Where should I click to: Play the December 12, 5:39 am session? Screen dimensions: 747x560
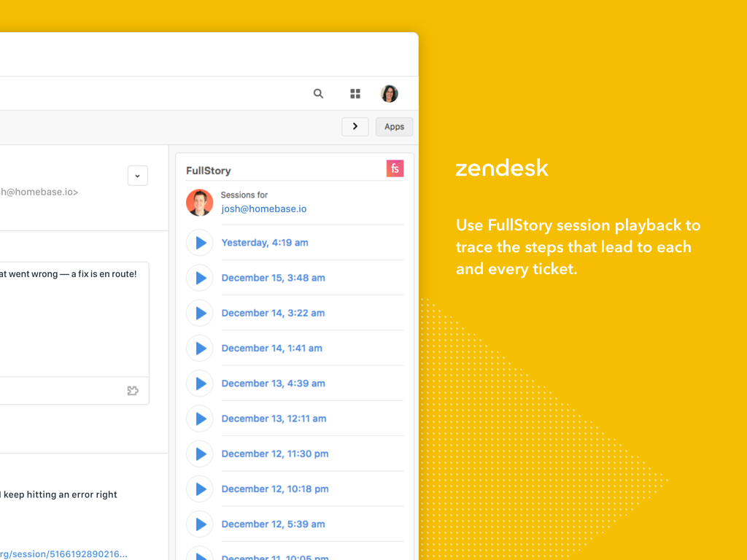pyautogui.click(x=200, y=524)
